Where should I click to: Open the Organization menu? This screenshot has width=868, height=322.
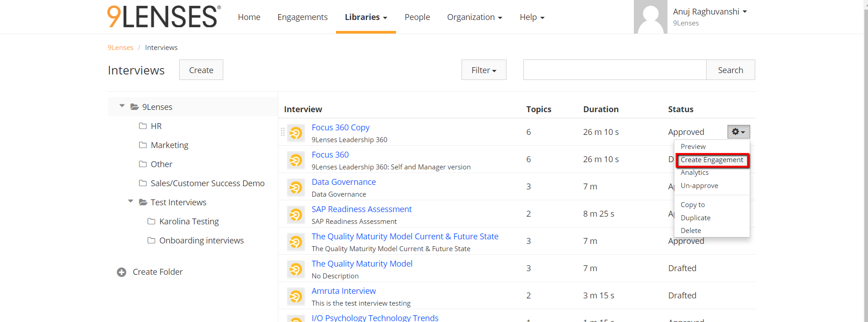coord(475,17)
